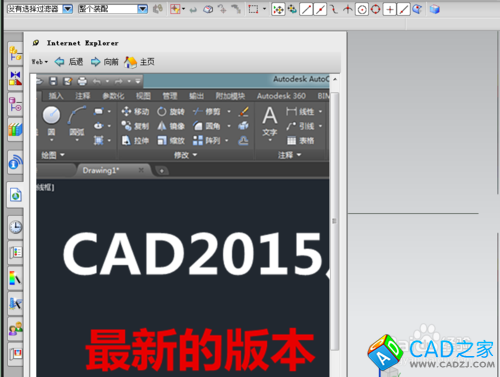This screenshot has width=500, height=377.
Task: Open the Autodesk 360 ribbon tab
Action: [x=281, y=96]
